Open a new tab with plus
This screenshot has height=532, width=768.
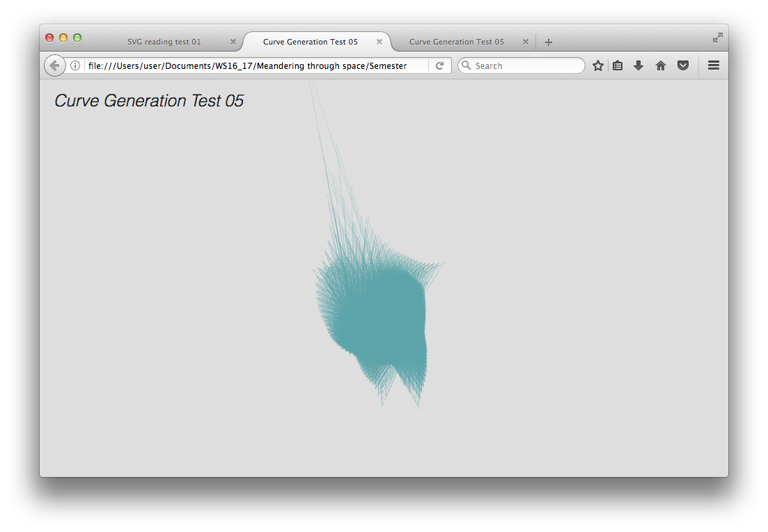[x=549, y=42]
